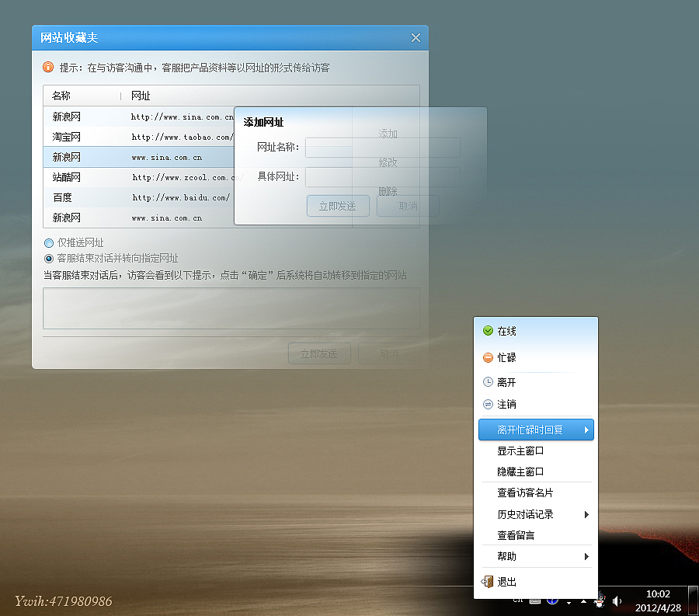Select 客服结束对话并转向指定网址 radio option
699x616 pixels.
click(49, 259)
